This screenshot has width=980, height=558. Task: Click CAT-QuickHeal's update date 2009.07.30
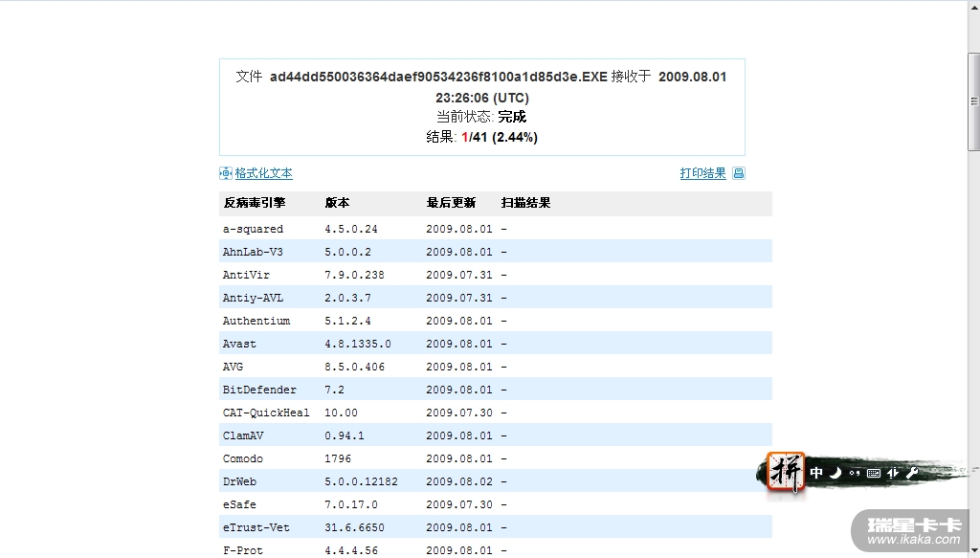(x=459, y=413)
